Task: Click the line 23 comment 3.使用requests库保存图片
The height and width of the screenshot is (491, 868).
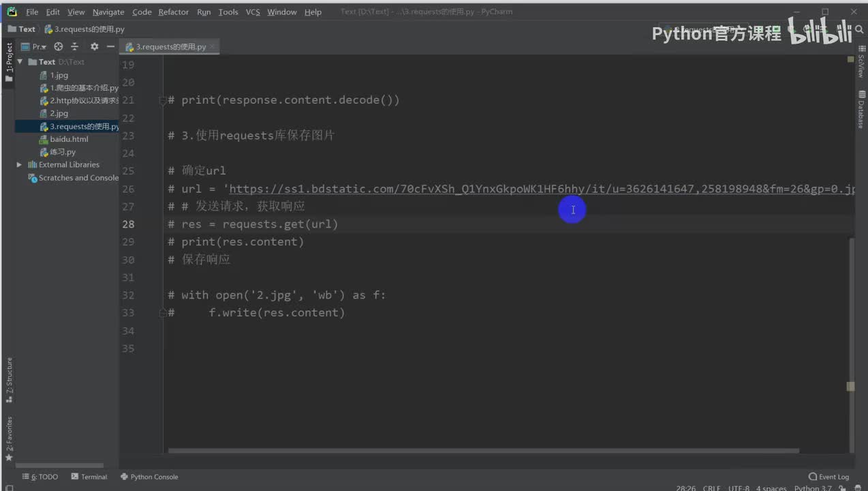Action: (251, 136)
